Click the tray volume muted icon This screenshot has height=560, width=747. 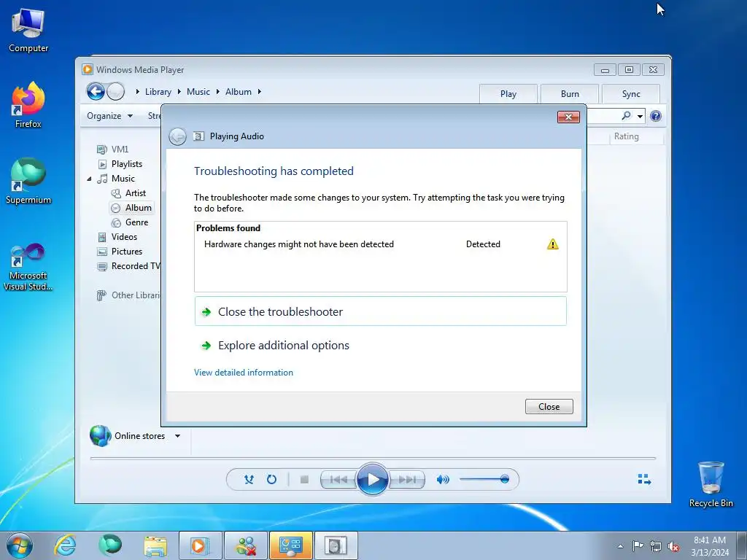coord(673,546)
